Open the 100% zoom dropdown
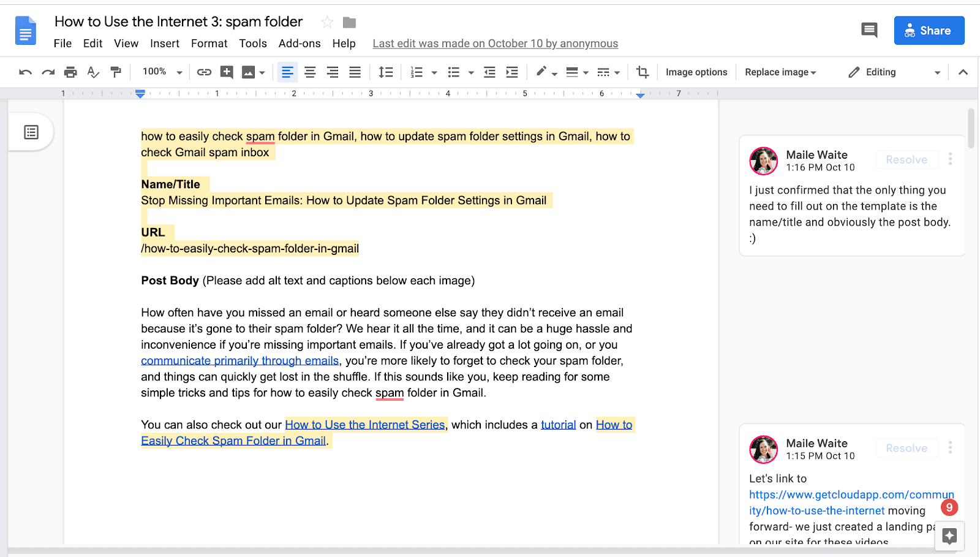This screenshot has height=557, width=980. 162,72
